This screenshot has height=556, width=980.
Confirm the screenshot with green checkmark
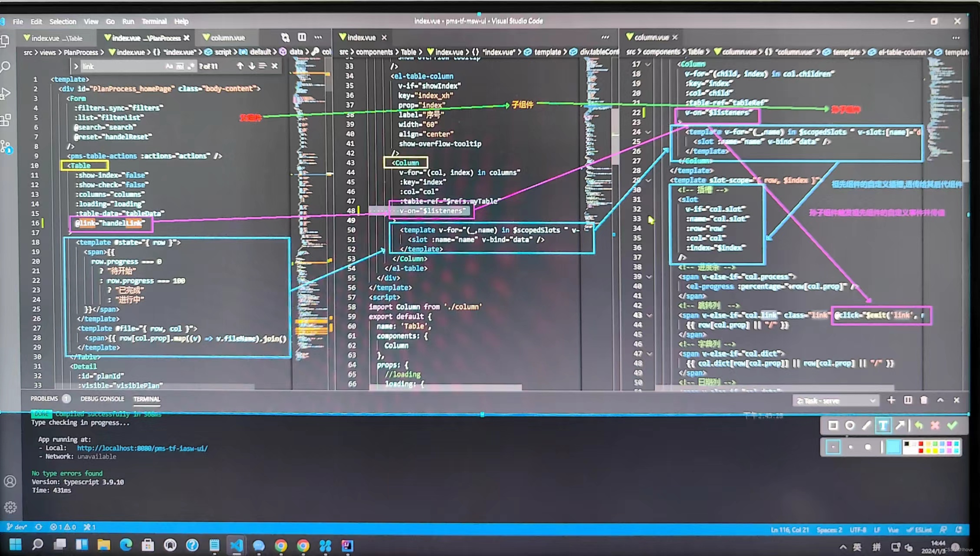(x=952, y=426)
